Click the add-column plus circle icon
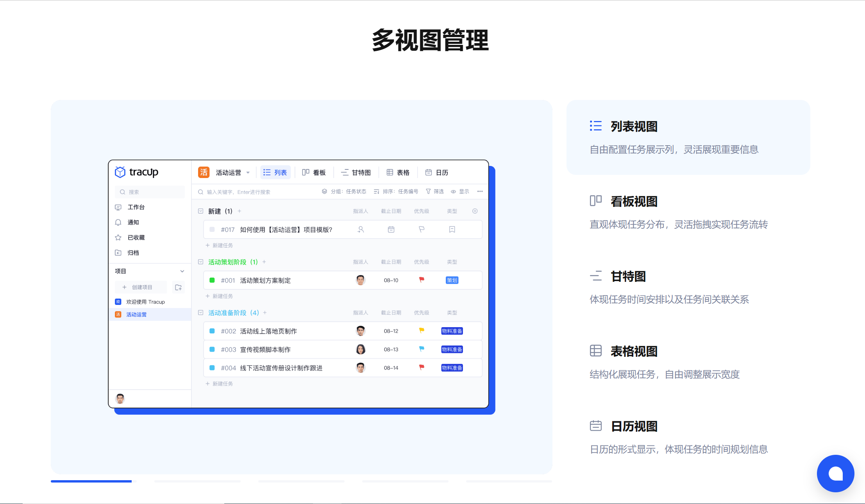865x504 pixels. coord(475,211)
